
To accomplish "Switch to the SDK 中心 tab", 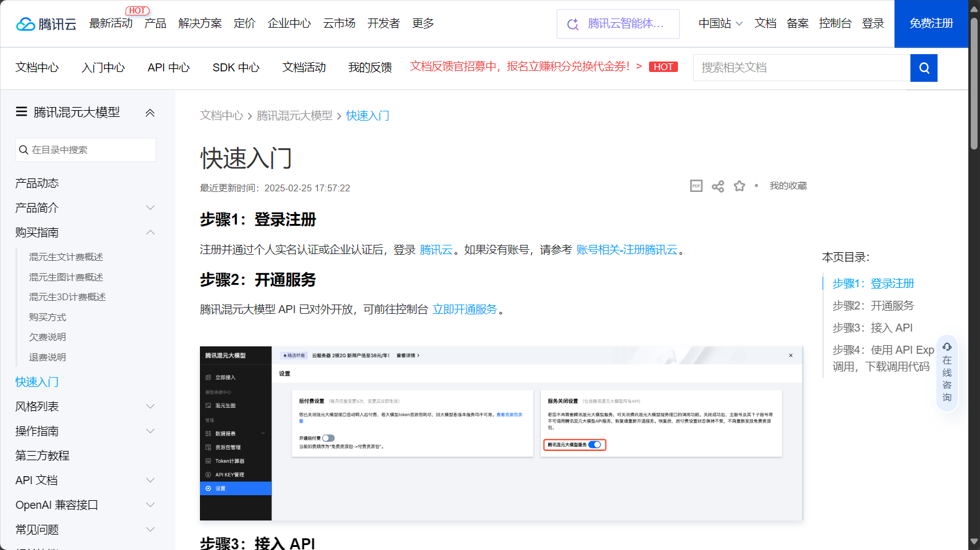I will tap(236, 68).
